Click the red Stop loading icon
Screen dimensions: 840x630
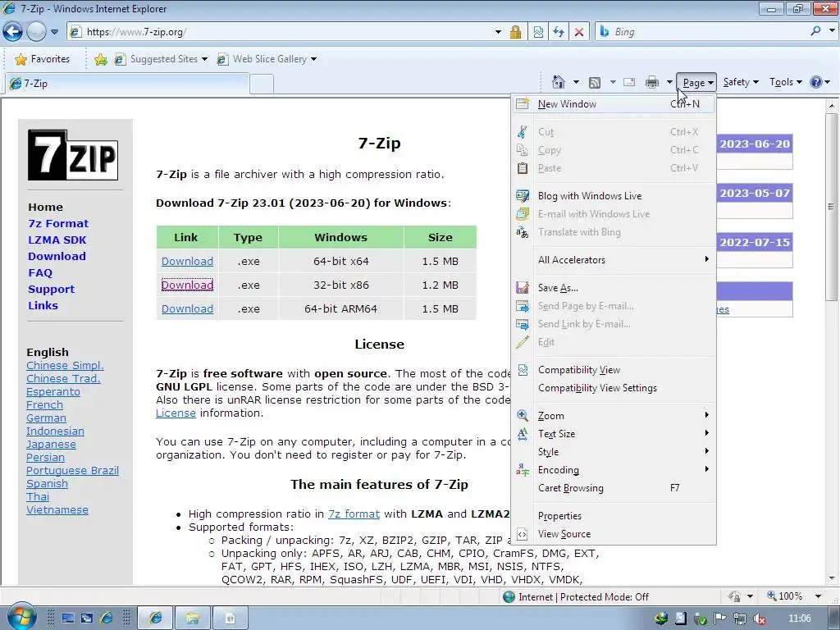[579, 32]
